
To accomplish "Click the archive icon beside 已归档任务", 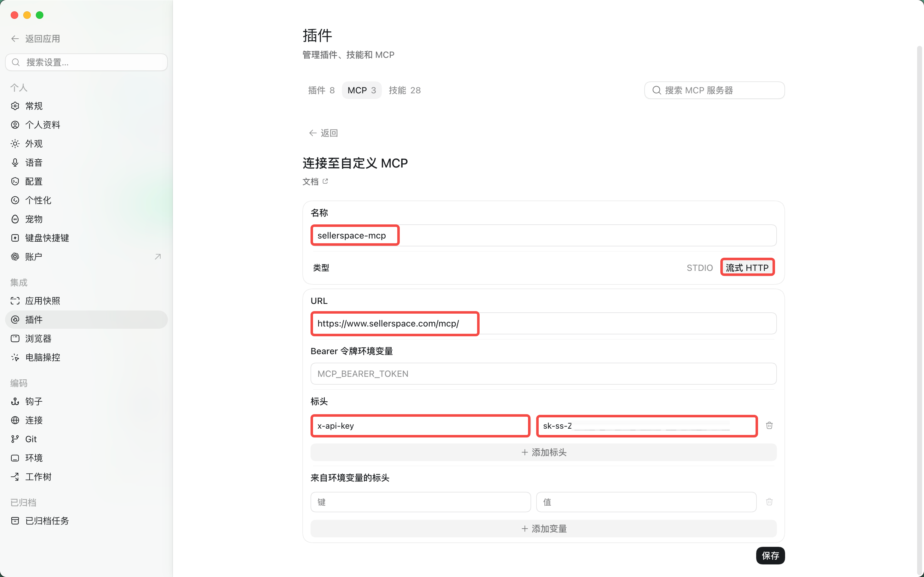I will 15,521.
